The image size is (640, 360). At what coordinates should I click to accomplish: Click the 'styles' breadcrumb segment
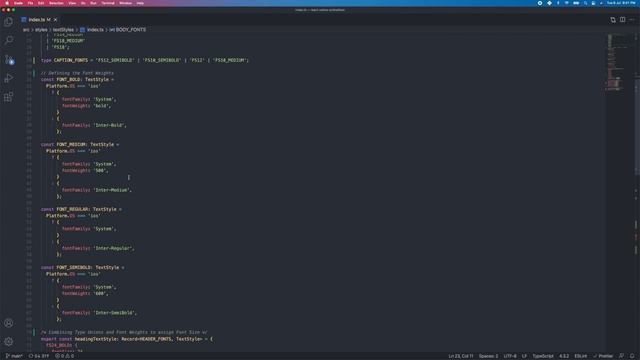tap(41, 30)
